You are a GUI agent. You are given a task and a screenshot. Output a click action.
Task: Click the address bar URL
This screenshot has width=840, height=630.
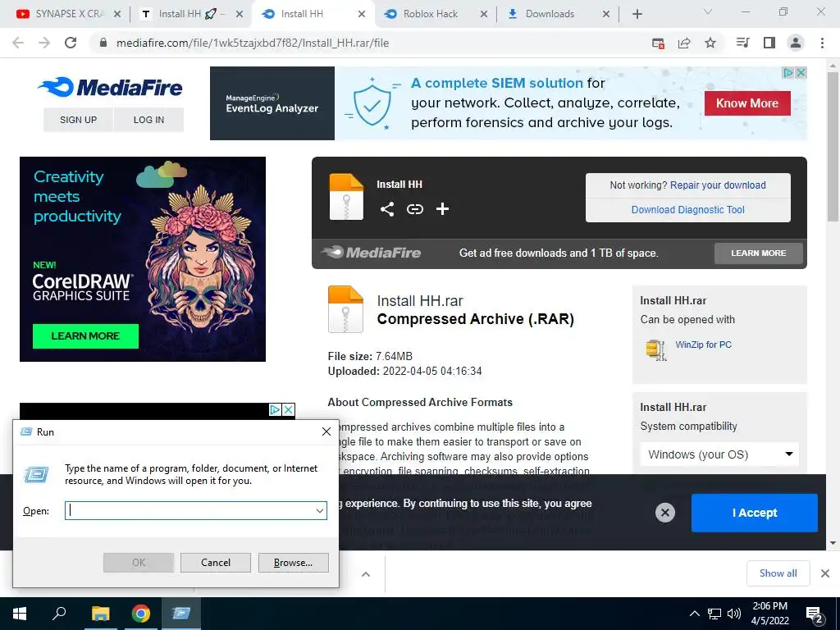coord(253,43)
